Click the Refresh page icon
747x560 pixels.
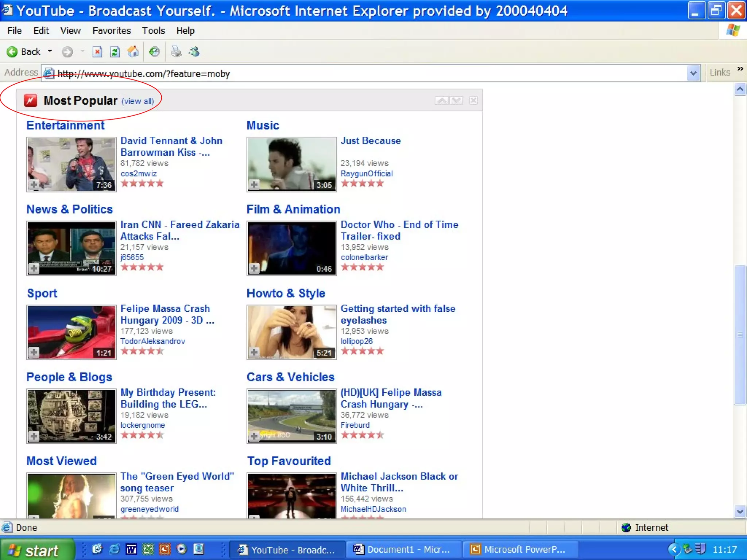(x=115, y=52)
